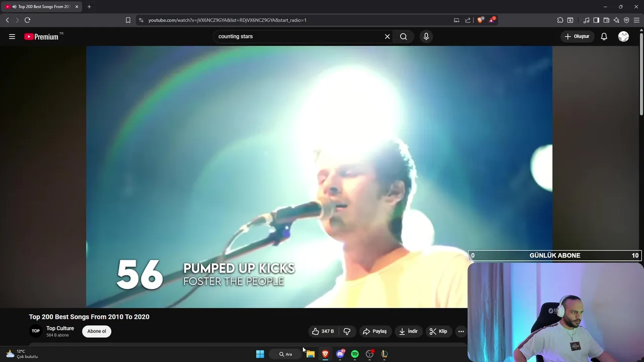Click the video title text
This screenshot has width=644, height=362.
pos(89,317)
